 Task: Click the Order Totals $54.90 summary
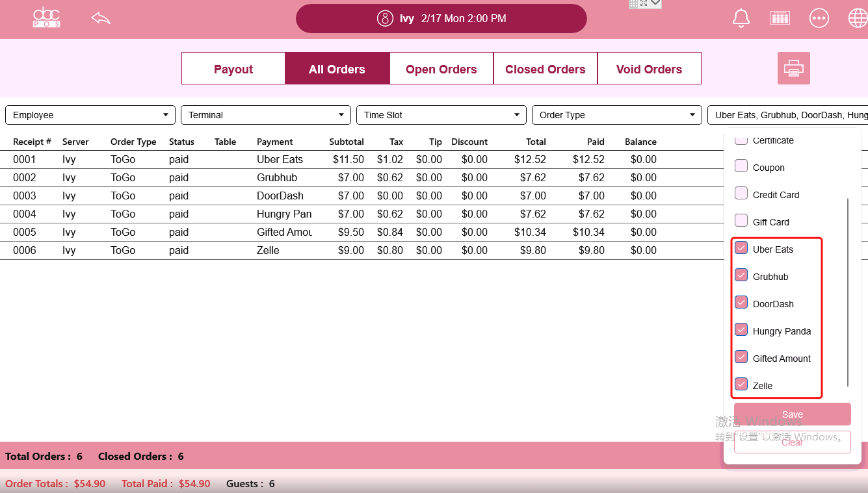tap(55, 483)
